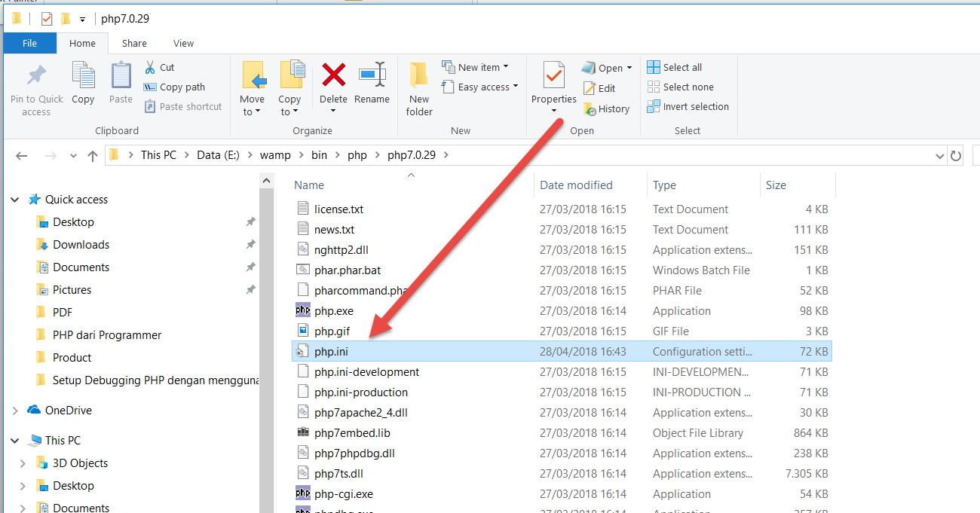
Task: Switch to the Home ribbon tab
Action: (82, 43)
